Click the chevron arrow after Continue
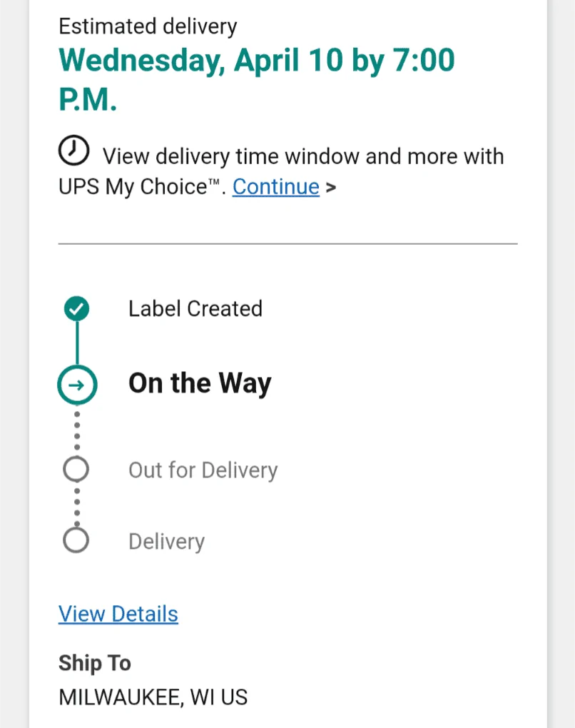575x728 pixels. click(330, 188)
